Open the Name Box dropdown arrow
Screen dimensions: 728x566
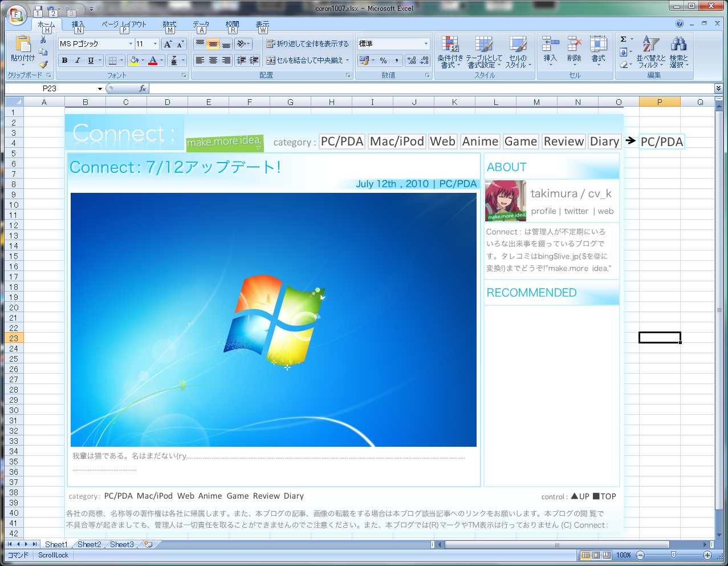coord(100,88)
